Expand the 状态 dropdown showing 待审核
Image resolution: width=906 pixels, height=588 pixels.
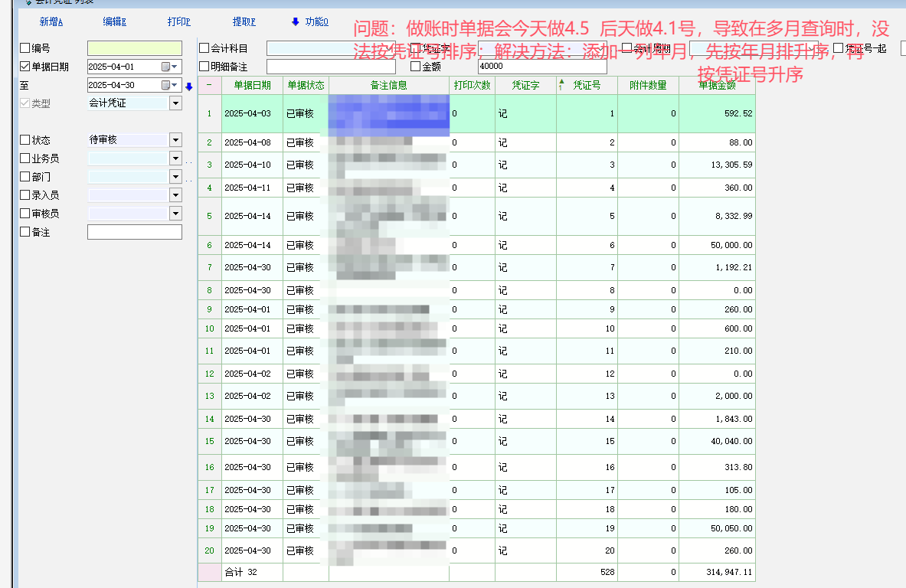(175, 140)
